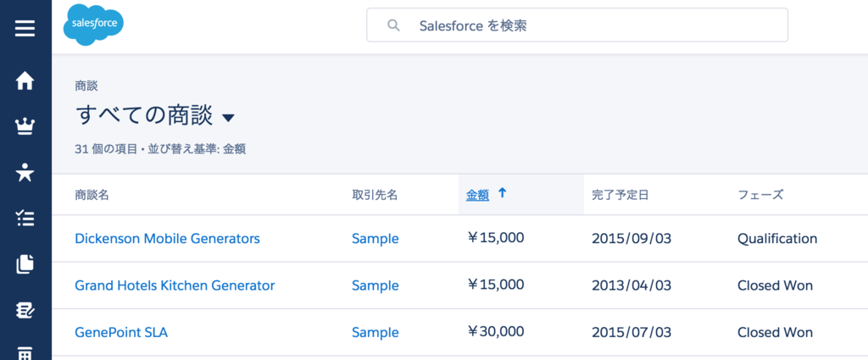Open the files copy icon in sidebar
Image resolution: width=868 pixels, height=360 pixels.
click(25, 264)
